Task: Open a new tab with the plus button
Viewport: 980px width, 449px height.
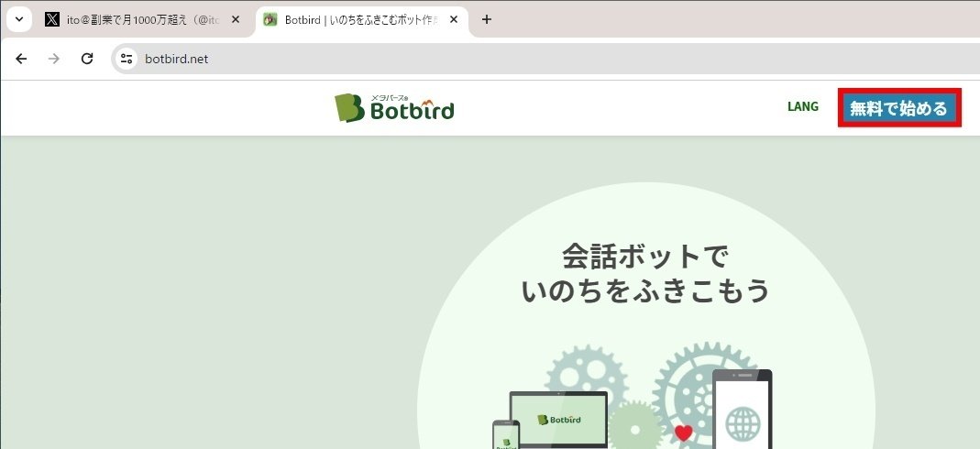Action: pyautogui.click(x=487, y=19)
